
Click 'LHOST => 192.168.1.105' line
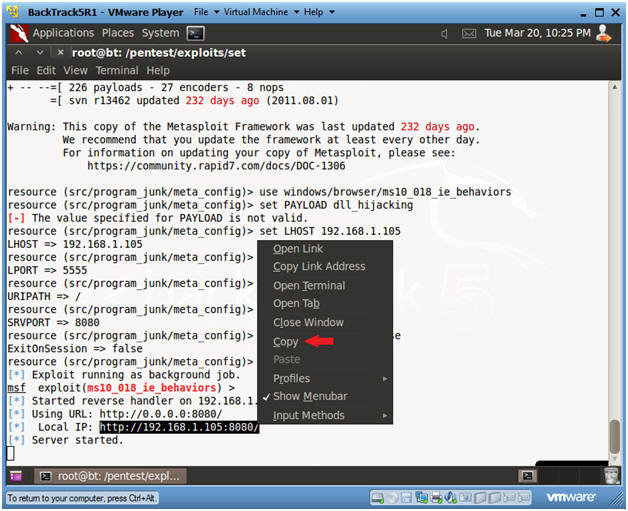click(x=75, y=244)
